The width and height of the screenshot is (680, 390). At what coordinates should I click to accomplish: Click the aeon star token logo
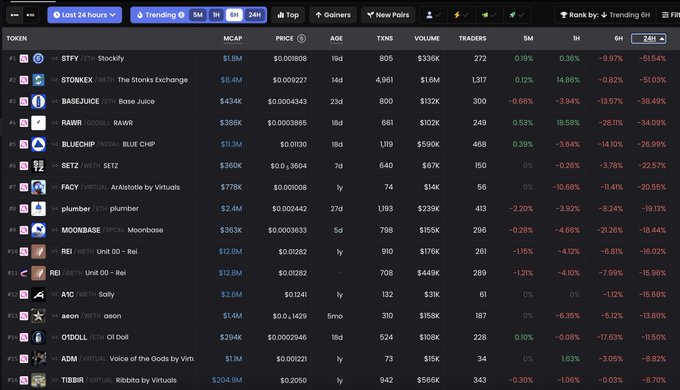coord(38,316)
